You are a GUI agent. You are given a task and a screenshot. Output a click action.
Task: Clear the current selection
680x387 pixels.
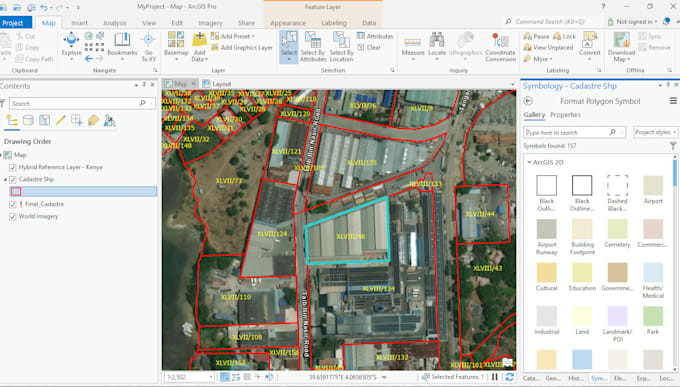pos(369,47)
